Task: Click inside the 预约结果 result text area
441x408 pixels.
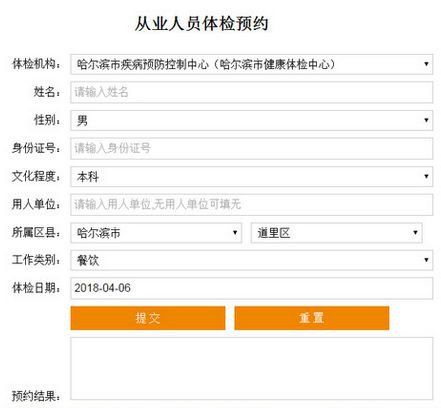Action: 251,369
